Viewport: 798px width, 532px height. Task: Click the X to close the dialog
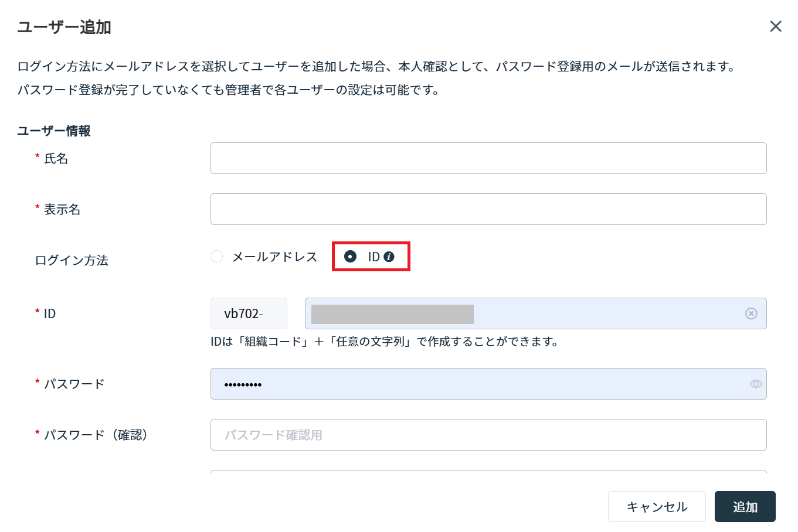[776, 26]
